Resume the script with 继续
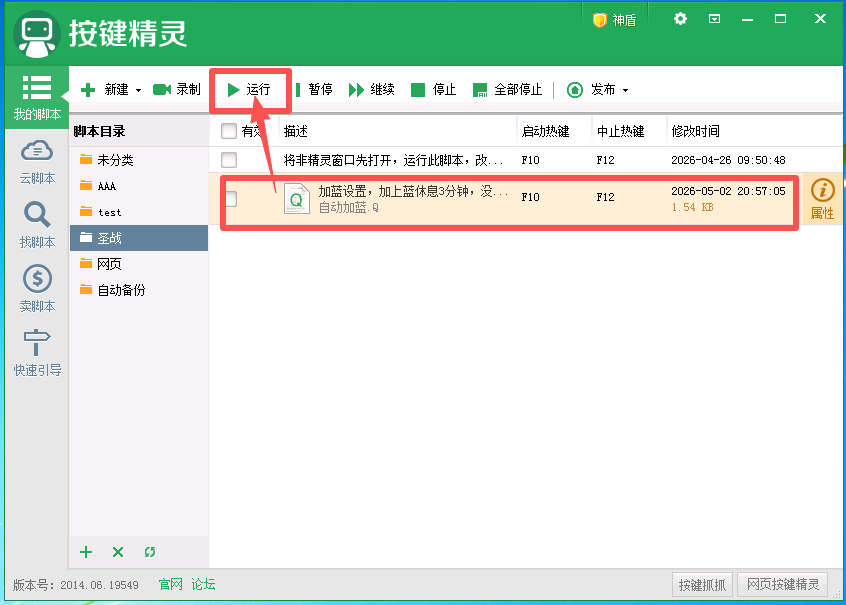This screenshot has width=846, height=605. click(x=372, y=90)
